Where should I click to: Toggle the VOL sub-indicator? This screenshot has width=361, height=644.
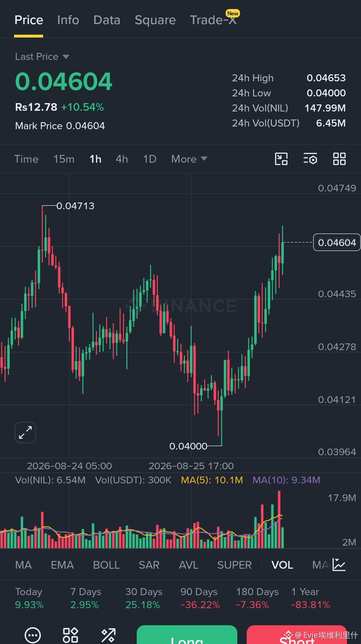pyautogui.click(x=282, y=565)
